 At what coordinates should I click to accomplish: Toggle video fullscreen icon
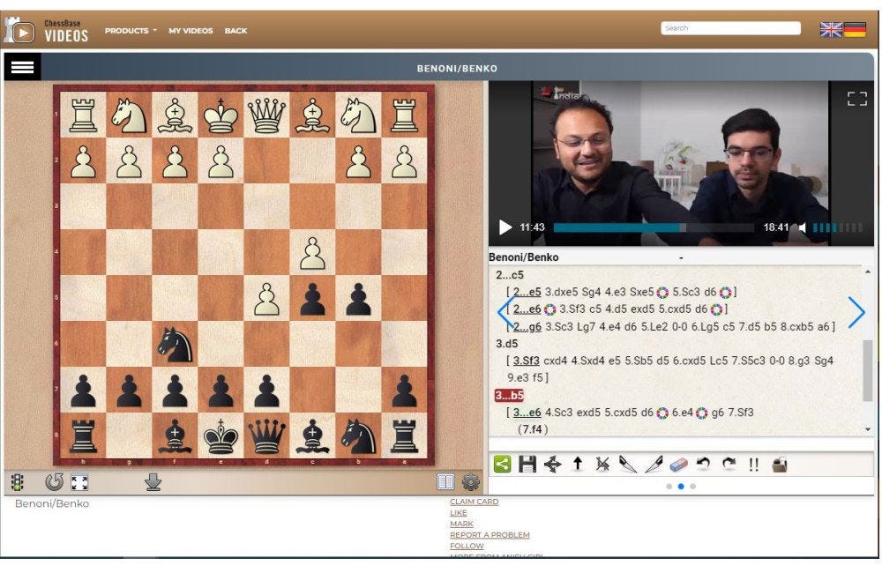click(x=856, y=99)
